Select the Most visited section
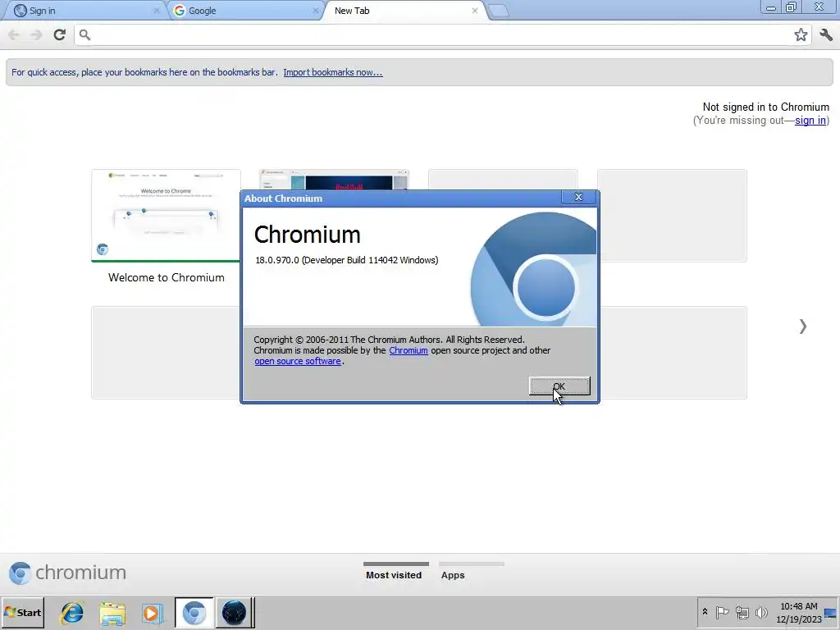The image size is (840, 630). [395, 572]
